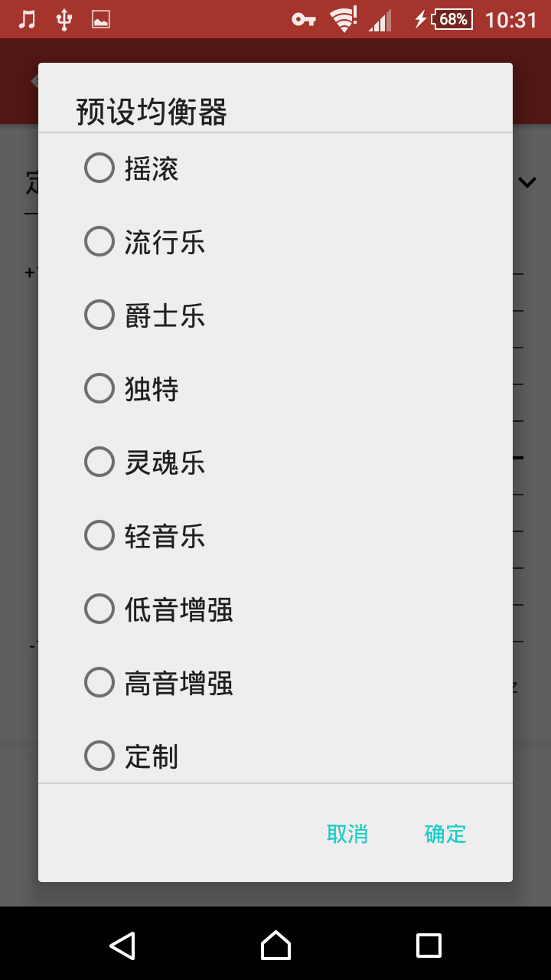Tap the battery 68% indicator

tap(452, 19)
